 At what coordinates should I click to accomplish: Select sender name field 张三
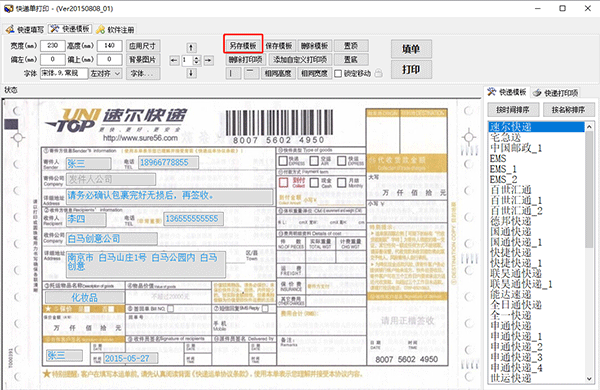pos(88,163)
